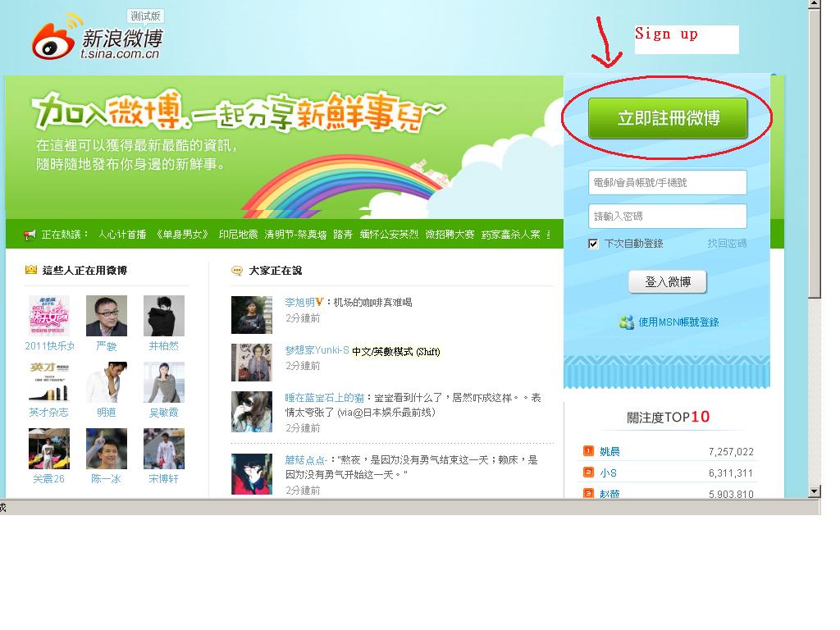Click the 严骏 avatar thumbnail
The height and width of the screenshot is (630, 840).
point(106,316)
